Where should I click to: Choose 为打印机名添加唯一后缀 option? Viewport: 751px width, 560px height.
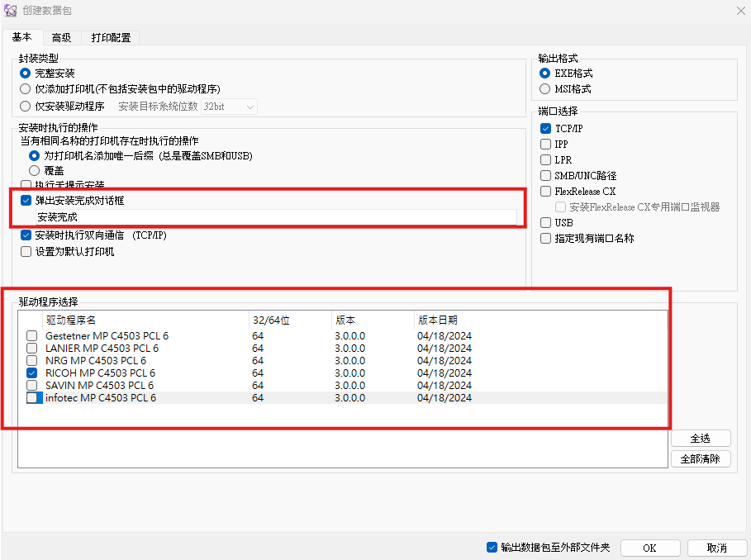34,155
